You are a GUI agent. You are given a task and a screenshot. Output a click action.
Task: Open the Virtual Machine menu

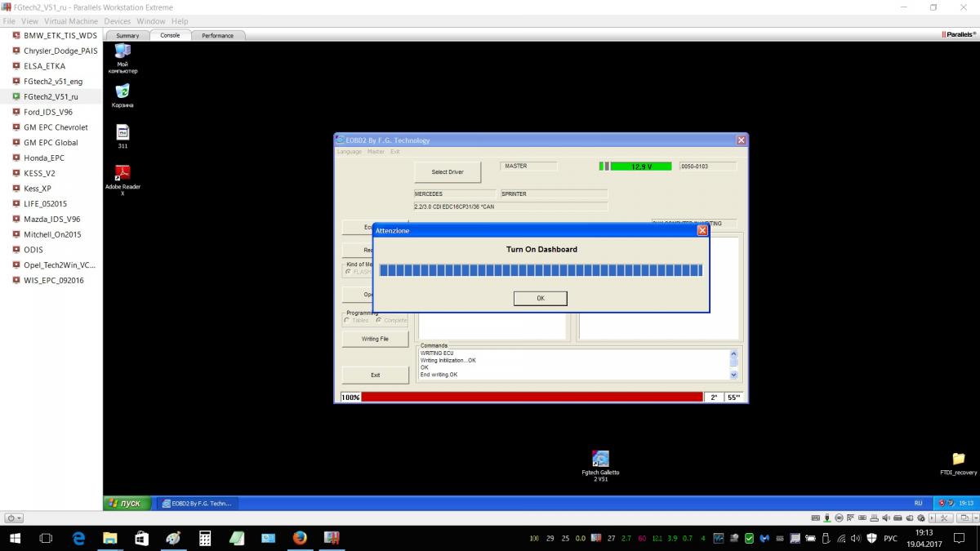(x=71, y=21)
